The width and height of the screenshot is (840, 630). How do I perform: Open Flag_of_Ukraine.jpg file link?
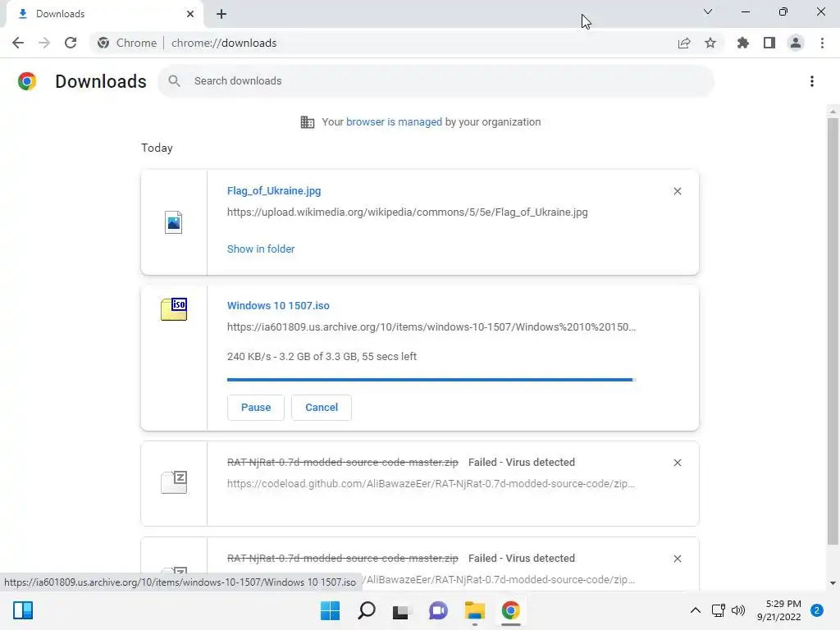coord(274,190)
